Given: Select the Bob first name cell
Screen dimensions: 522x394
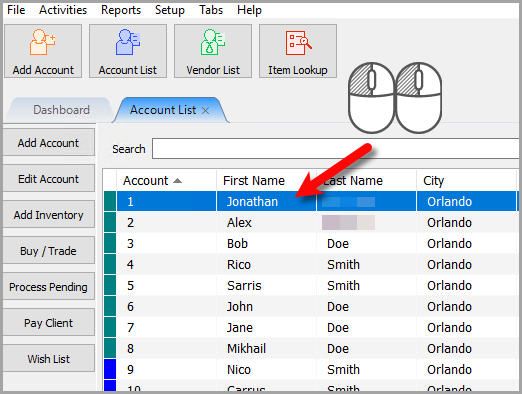Looking at the screenshot, I should pyautogui.click(x=266, y=243).
